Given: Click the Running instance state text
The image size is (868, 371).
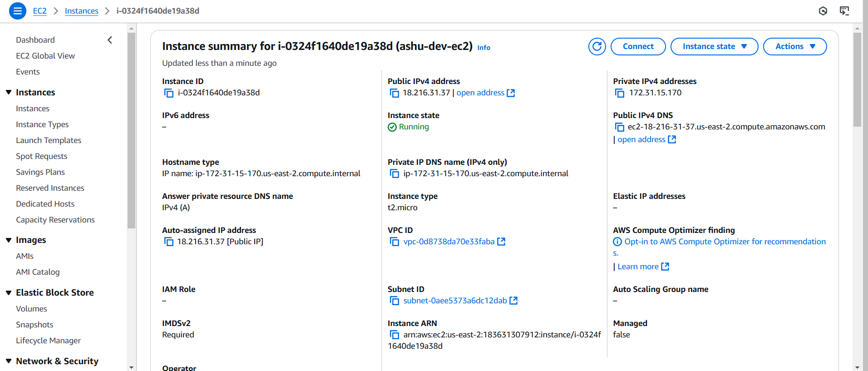Looking at the screenshot, I should [x=414, y=127].
